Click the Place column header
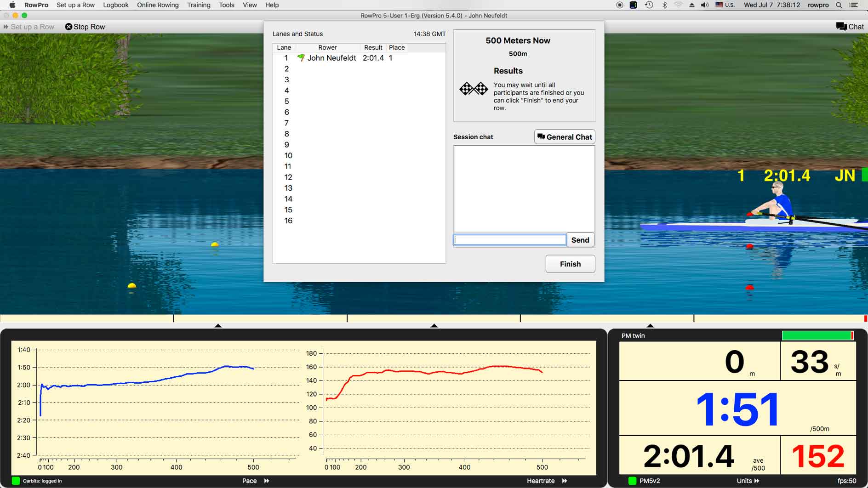The height and width of the screenshot is (488, 868). click(x=397, y=47)
